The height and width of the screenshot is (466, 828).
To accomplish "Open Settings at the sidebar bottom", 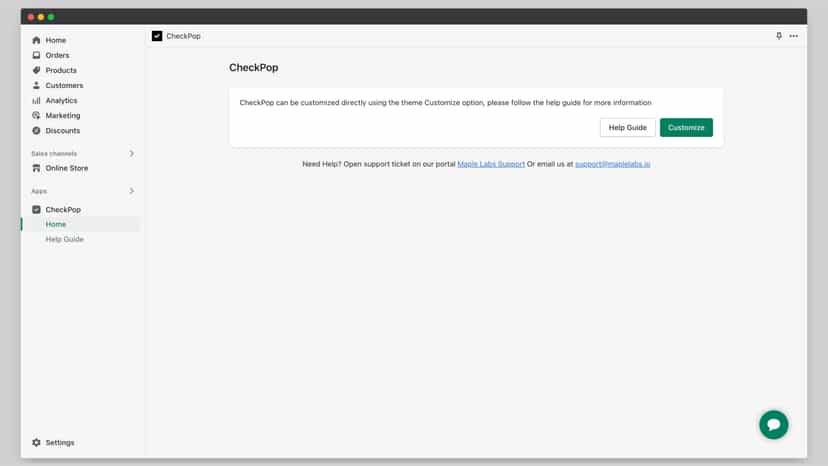I will click(x=60, y=442).
